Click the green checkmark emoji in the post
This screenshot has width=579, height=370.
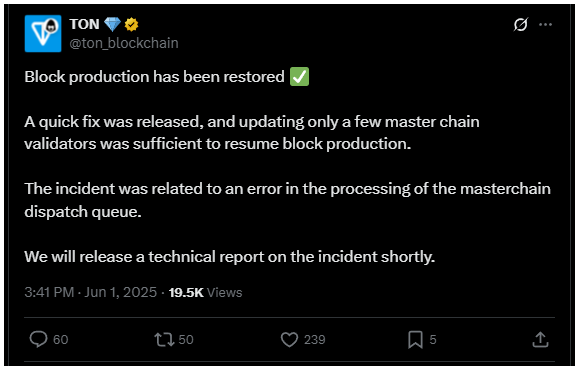pos(299,77)
